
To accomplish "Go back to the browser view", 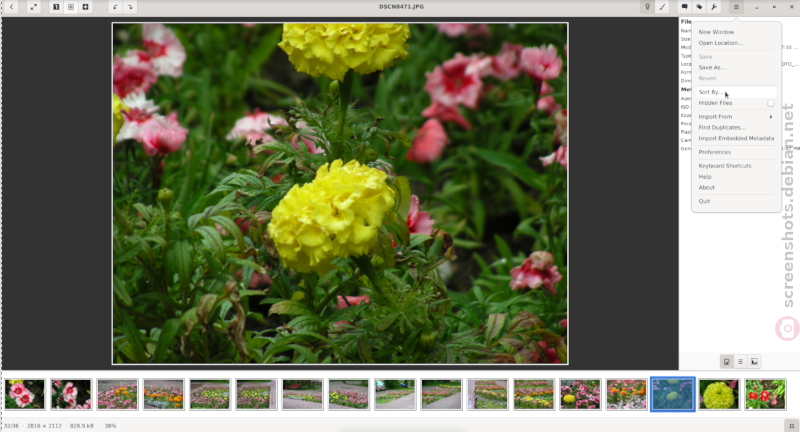I will (x=11, y=7).
